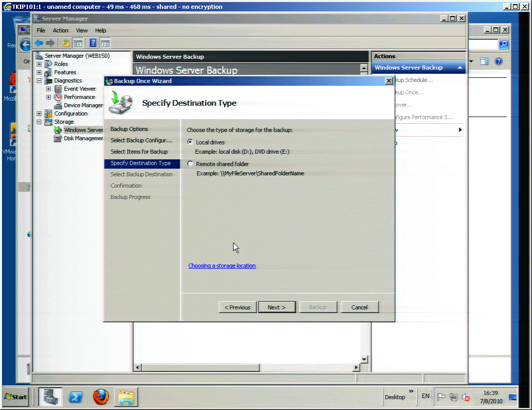Click the scroll up arrow of center pane
This screenshot has height=410, width=532.
click(364, 68)
